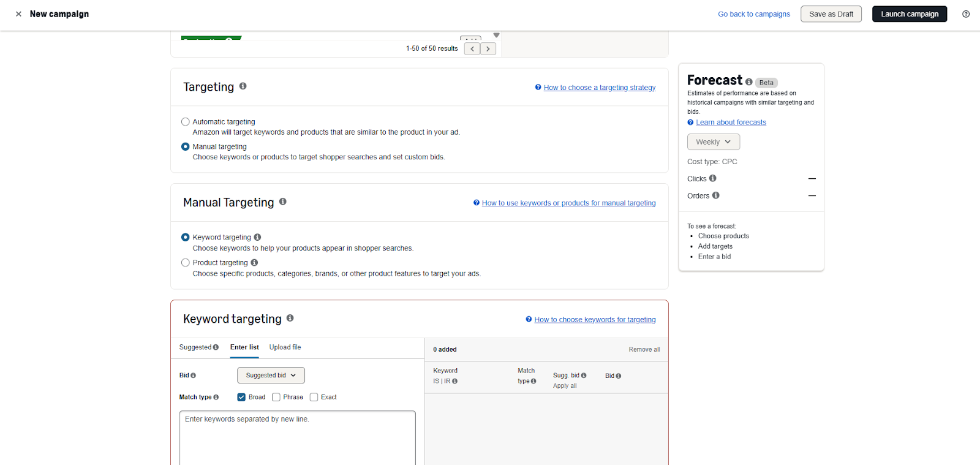Screen dimensions: 980x465
Task: Open How to use keywords or products link
Action: coord(569,203)
